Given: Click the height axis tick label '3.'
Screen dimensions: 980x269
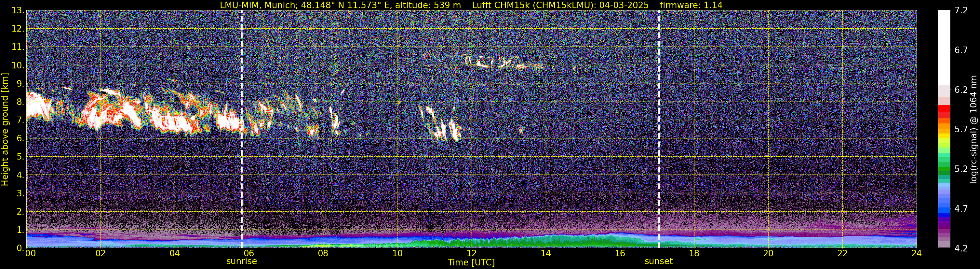Looking at the screenshot, I should point(20,193).
